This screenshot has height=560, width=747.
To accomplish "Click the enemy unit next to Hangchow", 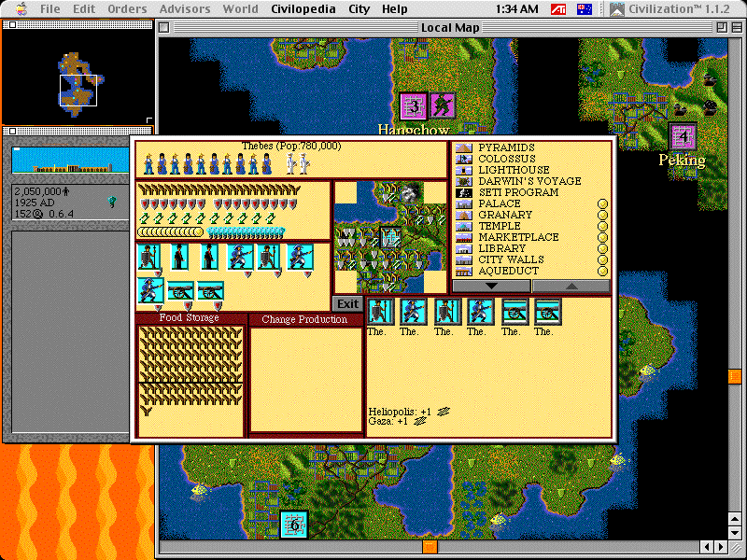I will coord(443,105).
